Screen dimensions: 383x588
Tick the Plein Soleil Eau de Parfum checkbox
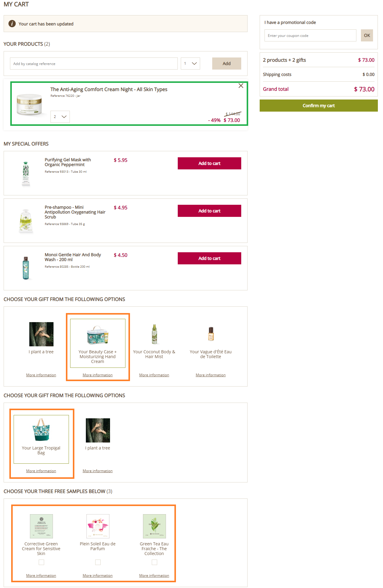coord(98,562)
